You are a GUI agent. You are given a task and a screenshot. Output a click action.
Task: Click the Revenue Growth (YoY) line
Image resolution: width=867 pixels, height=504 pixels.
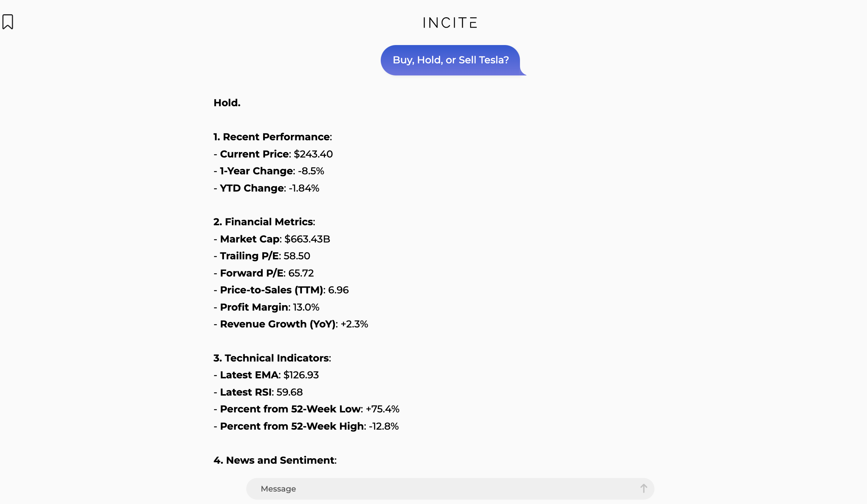tap(291, 324)
